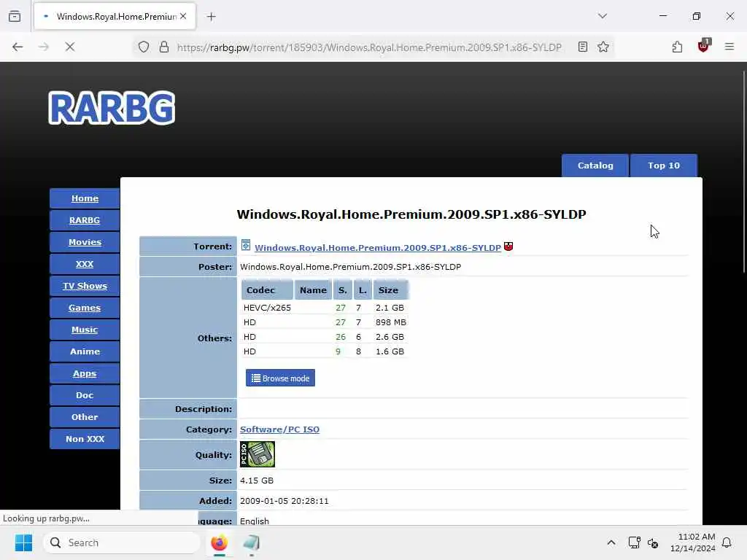
Task: Open Anime category in sidebar
Action: click(85, 351)
